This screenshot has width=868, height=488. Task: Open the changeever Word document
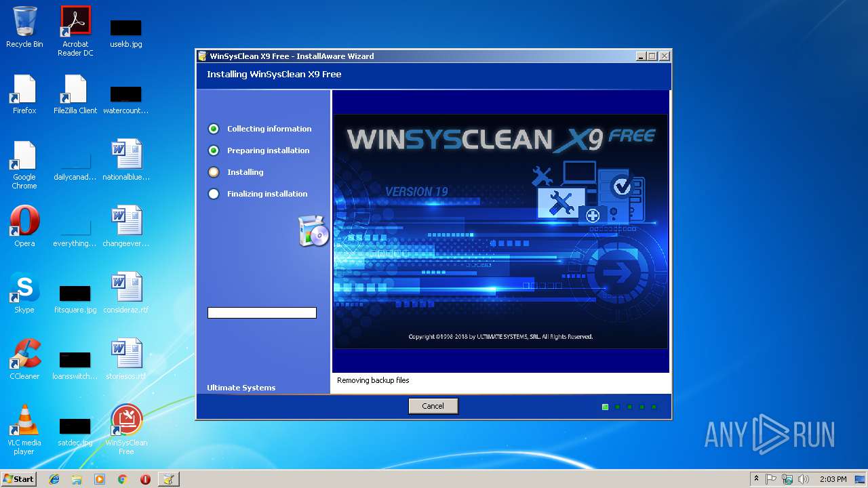(x=126, y=226)
